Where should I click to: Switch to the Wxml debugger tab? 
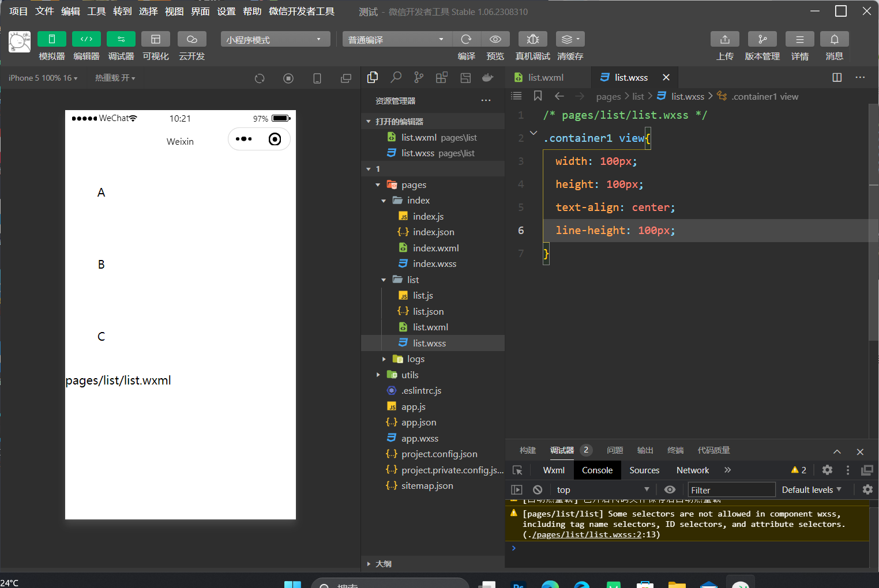point(554,470)
